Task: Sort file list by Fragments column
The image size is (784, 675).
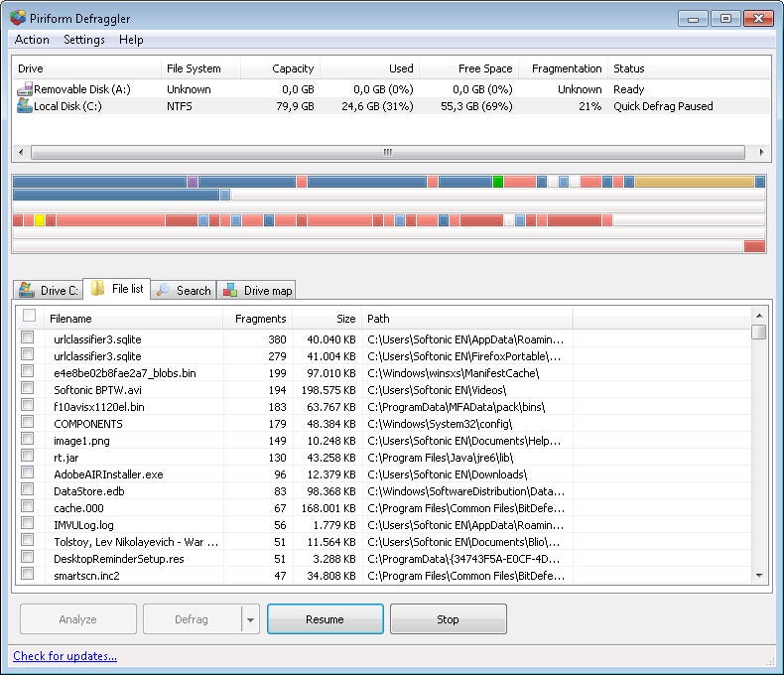Action: point(258,319)
